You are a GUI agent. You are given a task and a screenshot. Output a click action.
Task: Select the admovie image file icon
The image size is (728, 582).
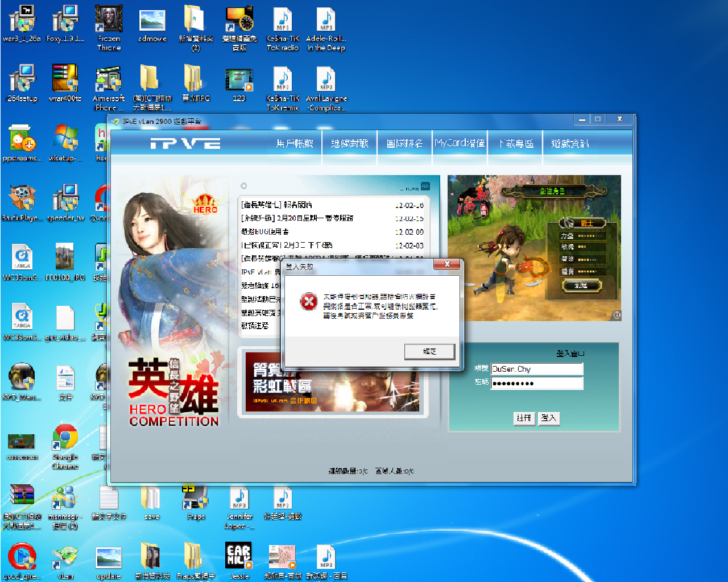click(x=152, y=23)
